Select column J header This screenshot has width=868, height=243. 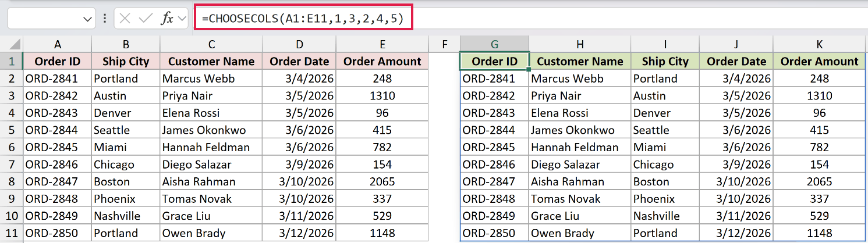(x=736, y=44)
